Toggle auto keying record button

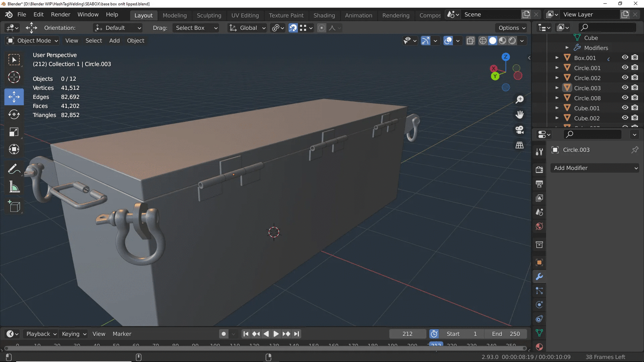pyautogui.click(x=224, y=334)
